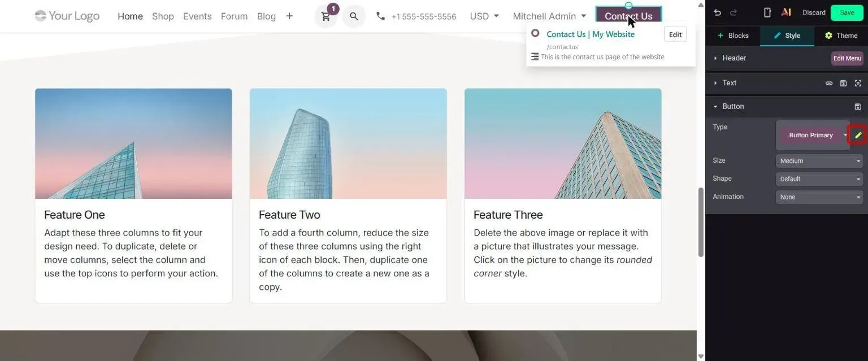The image size is (868, 361).
Task: Click the Discard button
Action: click(814, 12)
